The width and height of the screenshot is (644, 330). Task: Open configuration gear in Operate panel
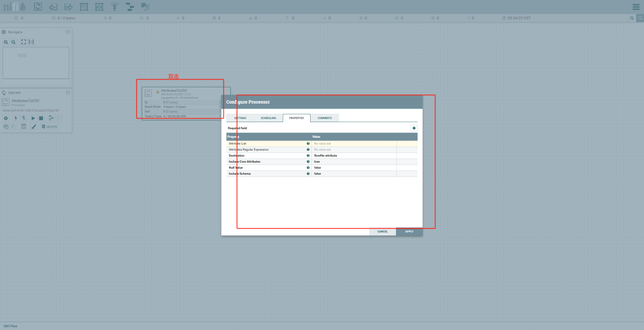(x=6, y=118)
